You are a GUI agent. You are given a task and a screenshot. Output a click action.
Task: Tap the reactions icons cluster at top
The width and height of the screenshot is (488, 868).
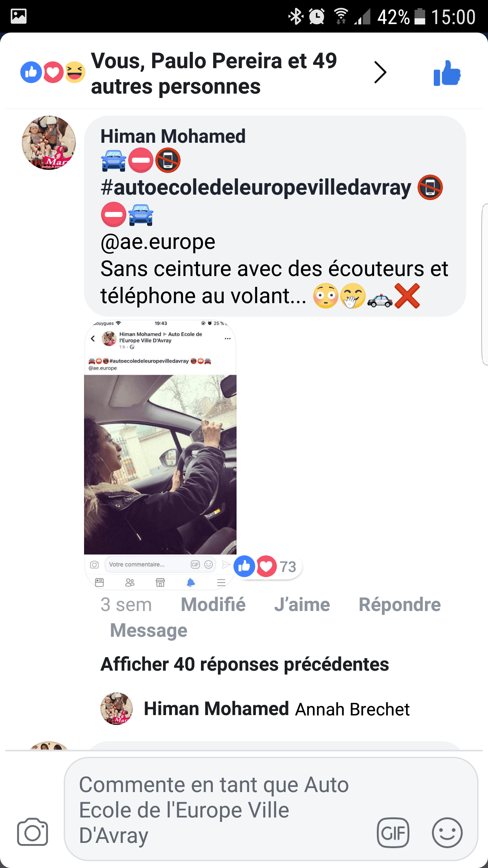tap(53, 72)
